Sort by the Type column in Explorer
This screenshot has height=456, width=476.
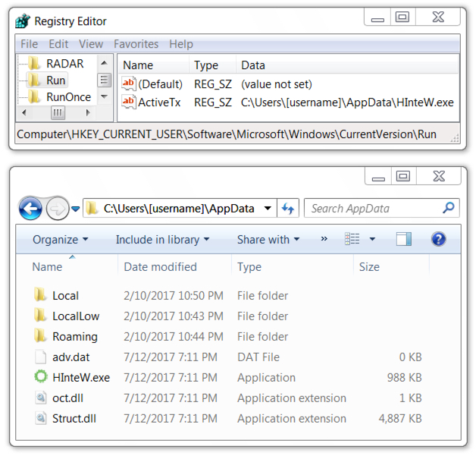[x=249, y=267]
